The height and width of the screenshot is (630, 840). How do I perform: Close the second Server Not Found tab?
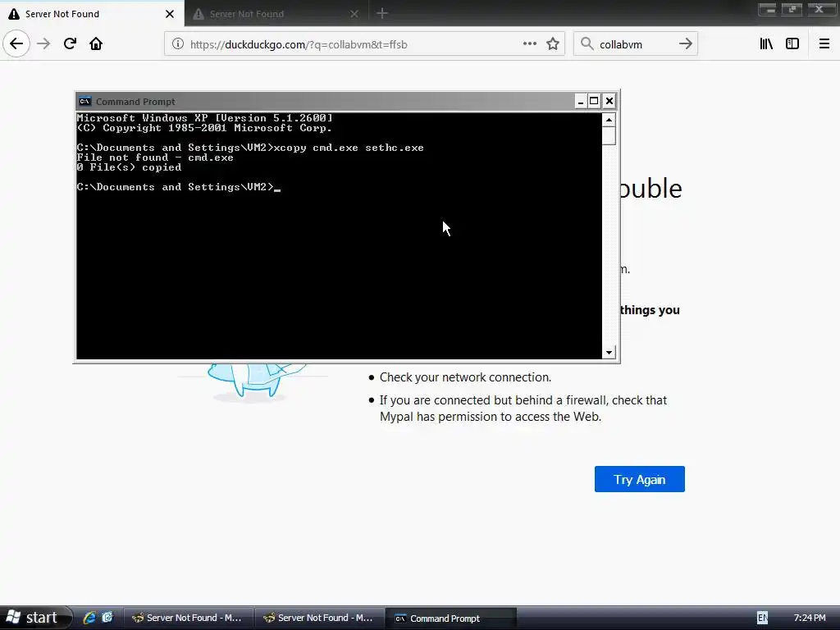(354, 14)
